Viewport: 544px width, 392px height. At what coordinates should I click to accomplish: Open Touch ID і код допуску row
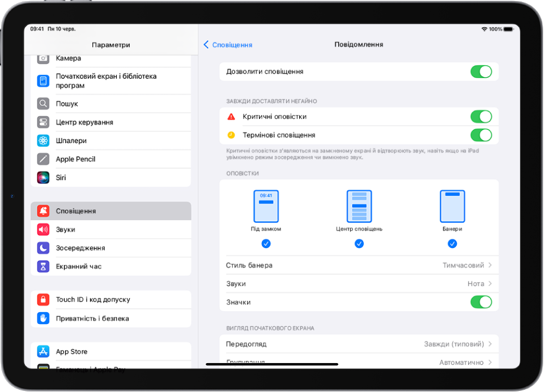110,299
